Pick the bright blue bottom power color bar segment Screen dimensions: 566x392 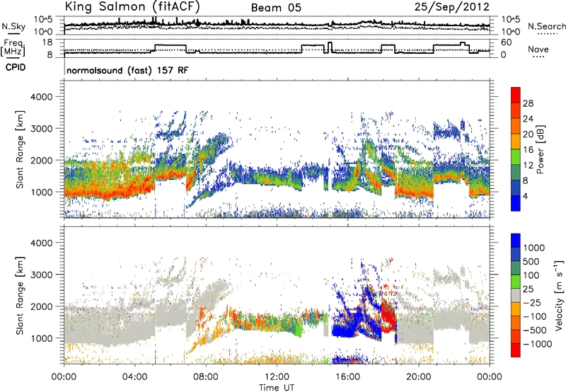coord(516,203)
